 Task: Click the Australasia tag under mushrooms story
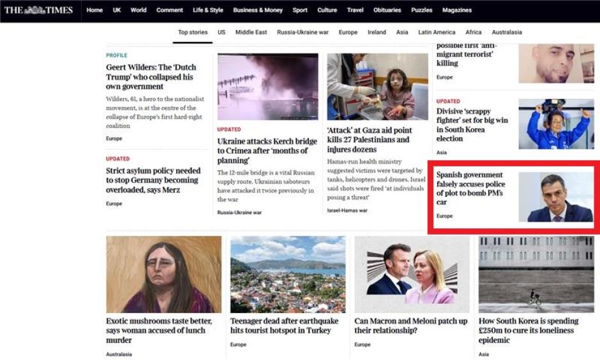click(119, 354)
